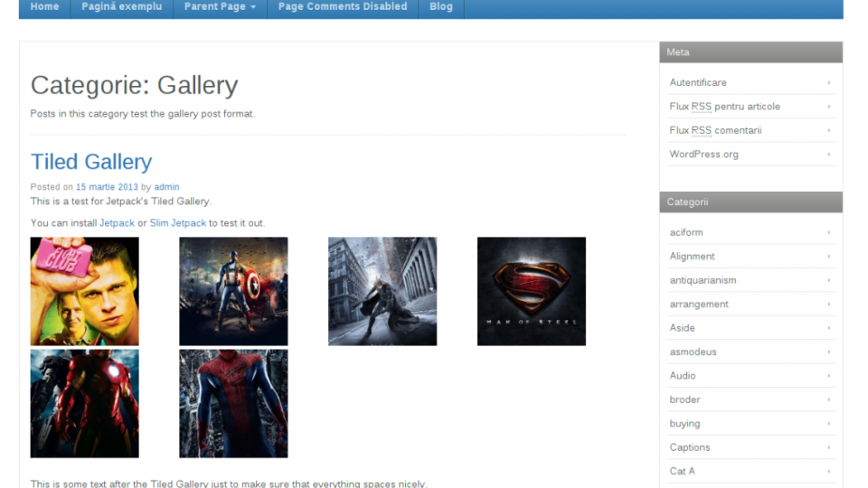Visit WordPress.org from Meta widget
Image resolution: width=868 pixels, height=488 pixels.
[x=703, y=154]
